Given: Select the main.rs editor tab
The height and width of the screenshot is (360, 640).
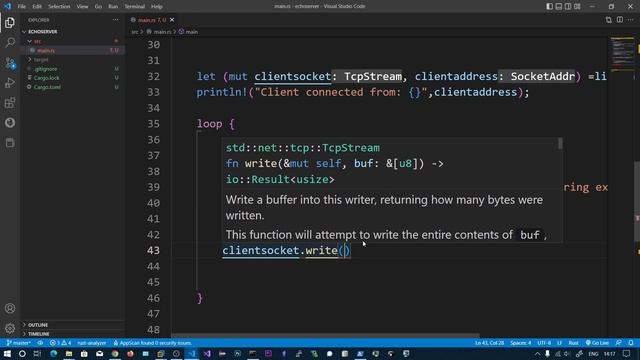Looking at the screenshot, I should click(x=151, y=20).
